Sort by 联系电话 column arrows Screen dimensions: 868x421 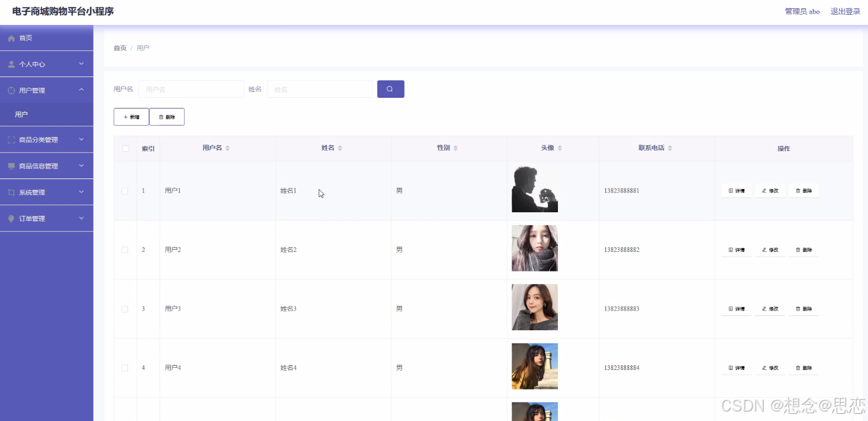coord(670,148)
